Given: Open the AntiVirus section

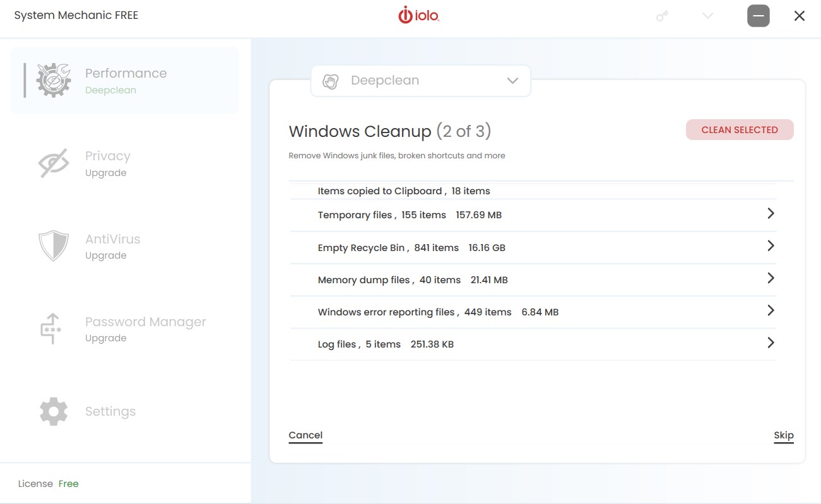Looking at the screenshot, I should pos(125,247).
